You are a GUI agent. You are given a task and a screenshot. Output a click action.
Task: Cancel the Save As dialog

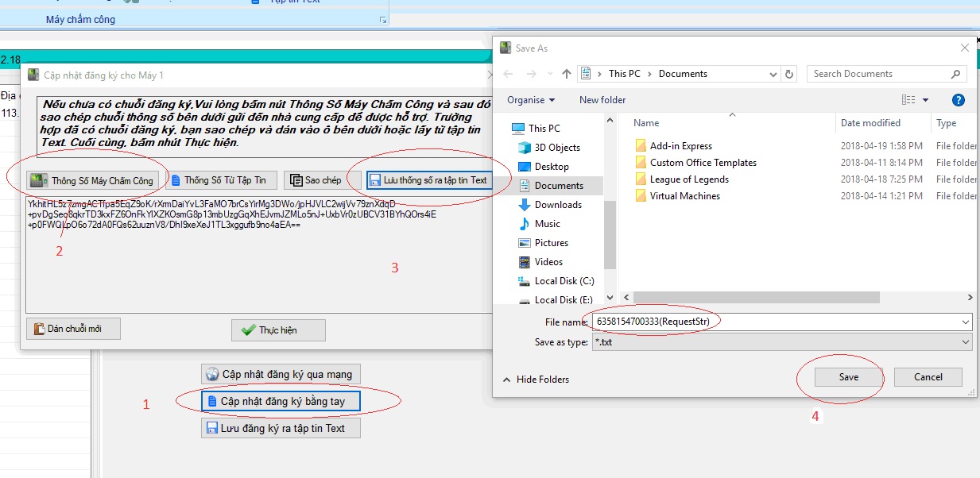(x=928, y=377)
